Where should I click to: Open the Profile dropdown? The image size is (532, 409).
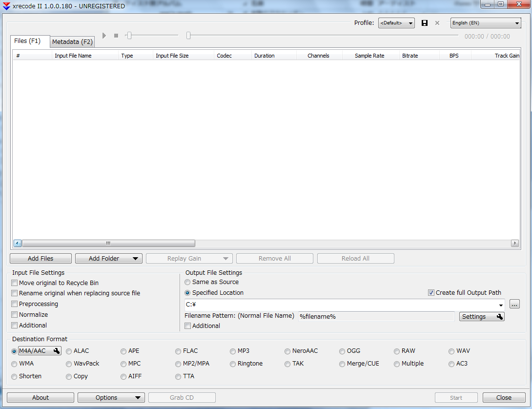(396, 22)
